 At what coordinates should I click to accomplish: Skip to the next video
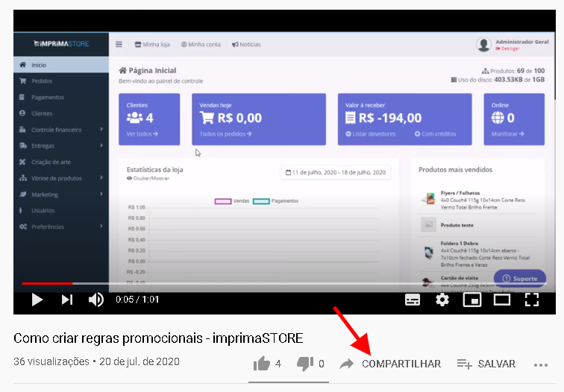[67, 300]
